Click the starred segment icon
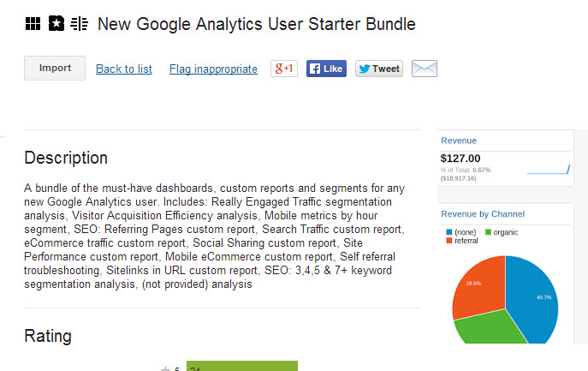The height and width of the screenshot is (371, 588). click(x=56, y=23)
